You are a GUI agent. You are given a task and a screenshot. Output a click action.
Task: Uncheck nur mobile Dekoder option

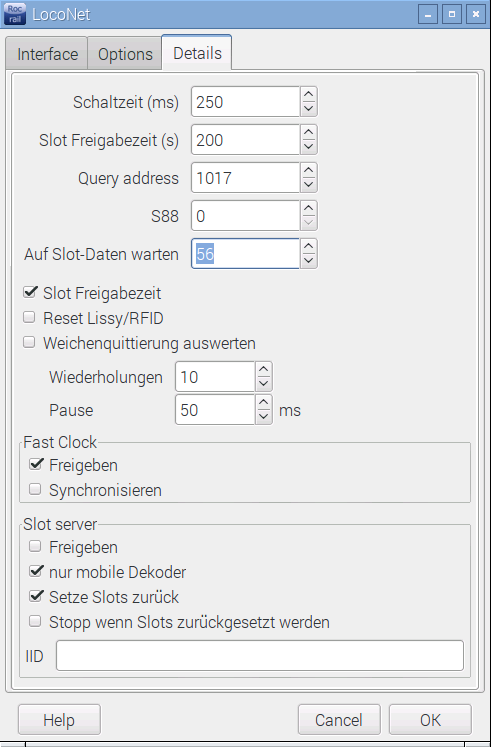36,571
